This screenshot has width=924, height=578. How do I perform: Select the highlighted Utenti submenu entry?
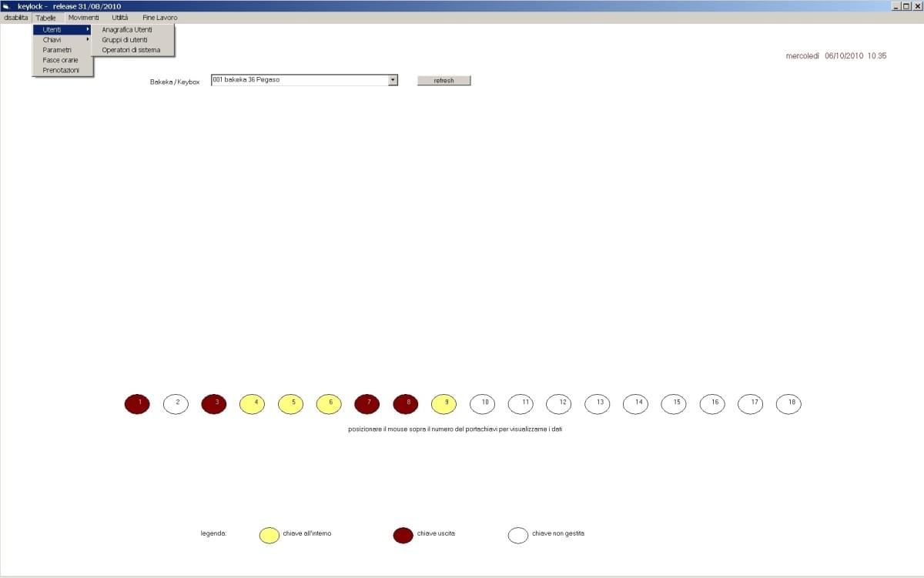62,30
